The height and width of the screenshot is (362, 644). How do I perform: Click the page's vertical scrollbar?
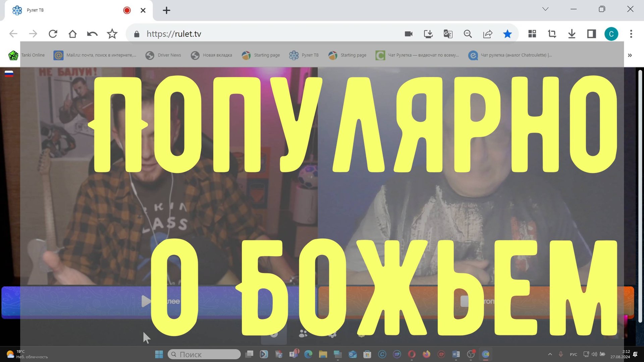click(640, 196)
